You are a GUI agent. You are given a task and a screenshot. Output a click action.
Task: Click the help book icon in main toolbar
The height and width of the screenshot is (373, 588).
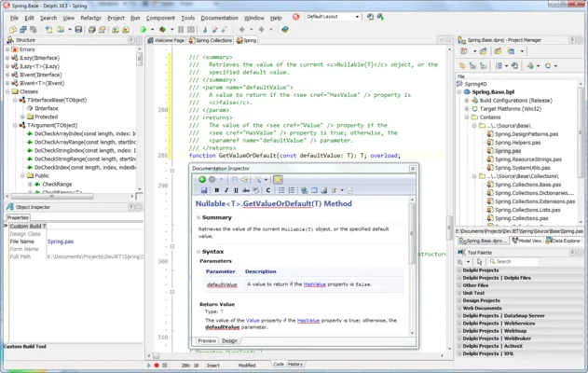click(285, 29)
